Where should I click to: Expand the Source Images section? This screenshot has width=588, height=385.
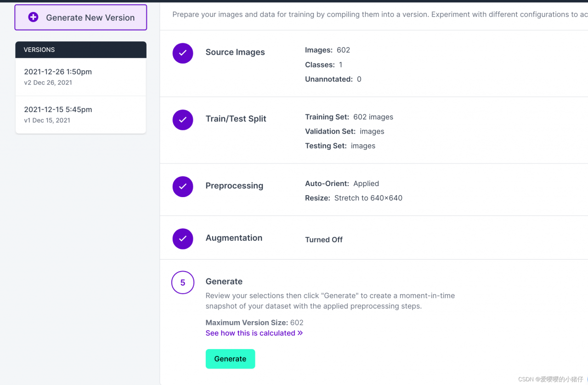(x=235, y=52)
